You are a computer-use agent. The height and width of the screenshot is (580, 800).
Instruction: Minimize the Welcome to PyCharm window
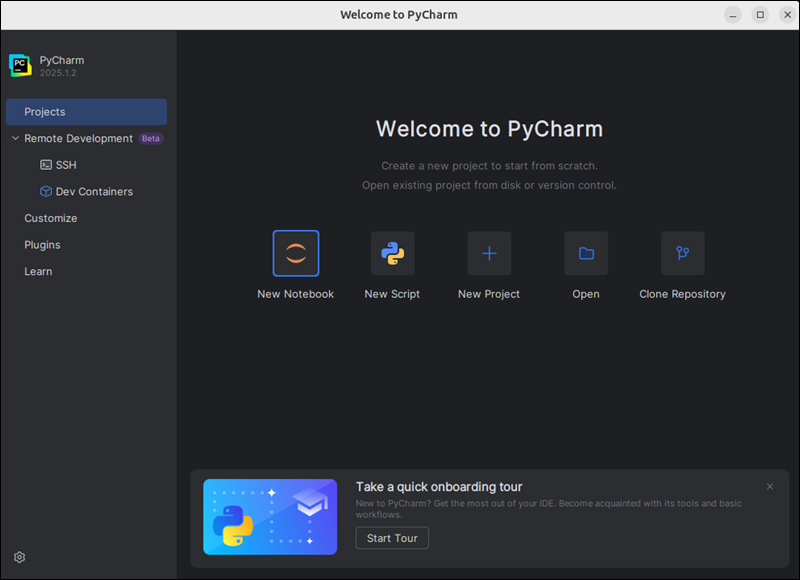tap(733, 15)
